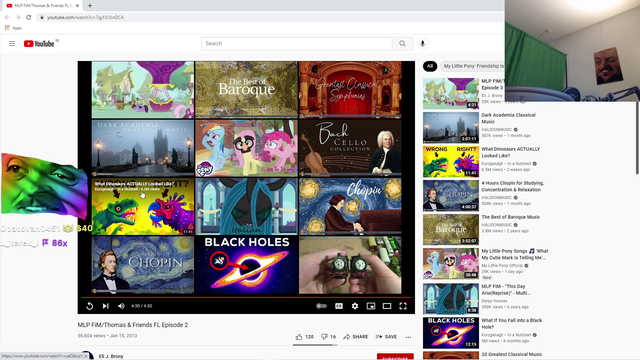The height and width of the screenshot is (360, 640).
Task: Open a new browser tab
Action: tap(90, 6)
